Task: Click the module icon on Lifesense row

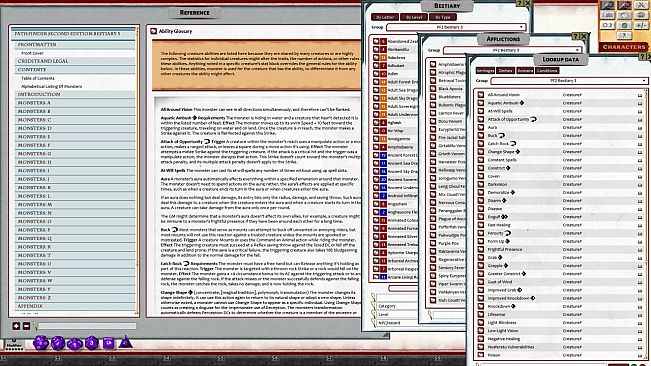Action: (640, 315)
